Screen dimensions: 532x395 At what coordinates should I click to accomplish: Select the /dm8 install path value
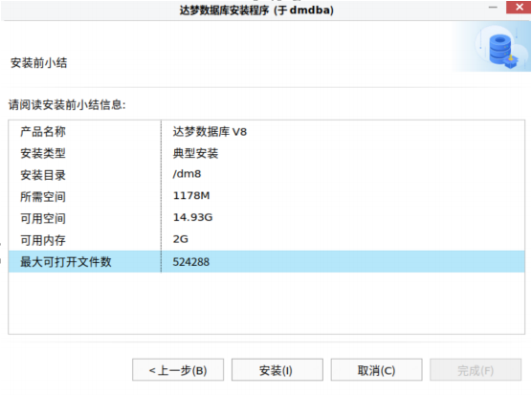click(x=187, y=174)
